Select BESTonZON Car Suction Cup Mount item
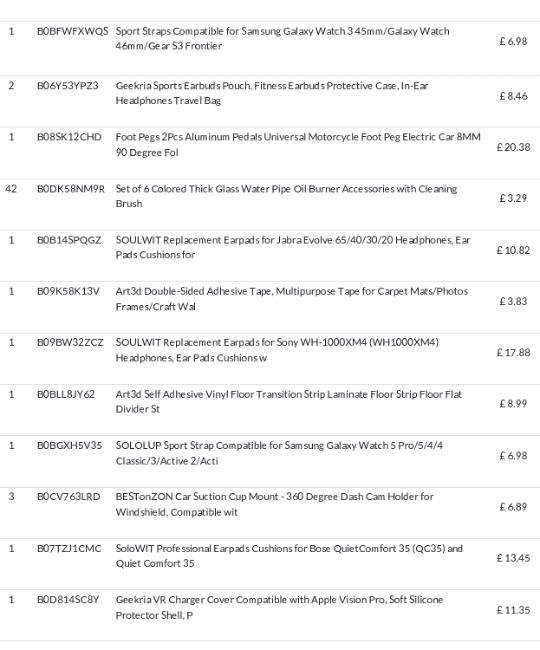The width and height of the screenshot is (540, 650). click(x=275, y=504)
